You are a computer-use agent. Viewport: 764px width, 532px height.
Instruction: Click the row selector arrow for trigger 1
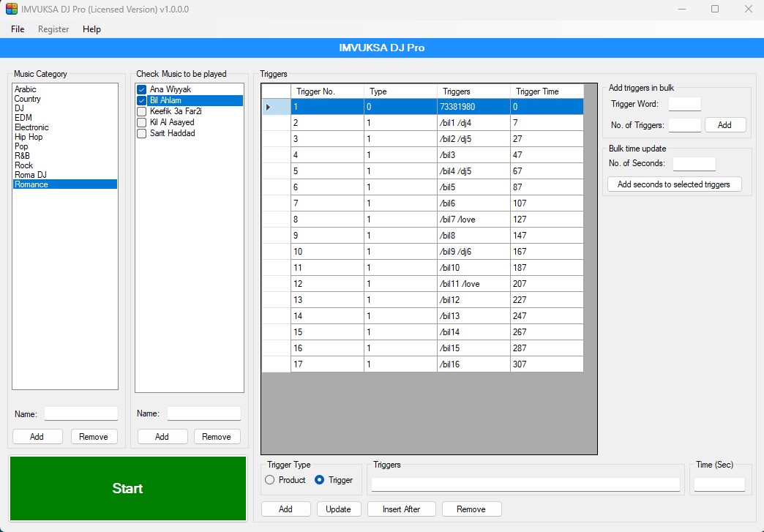pyautogui.click(x=268, y=107)
